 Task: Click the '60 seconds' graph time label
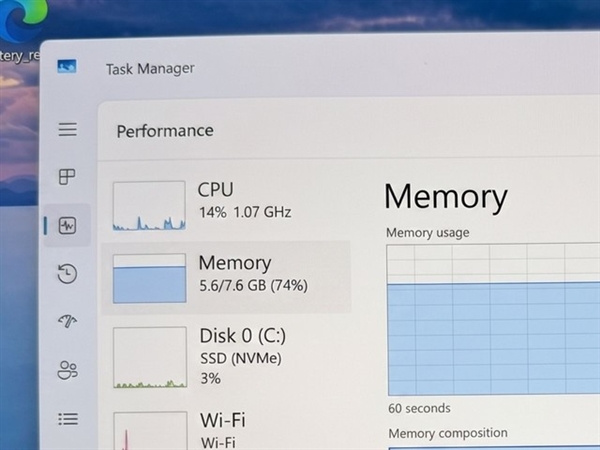[x=419, y=408]
